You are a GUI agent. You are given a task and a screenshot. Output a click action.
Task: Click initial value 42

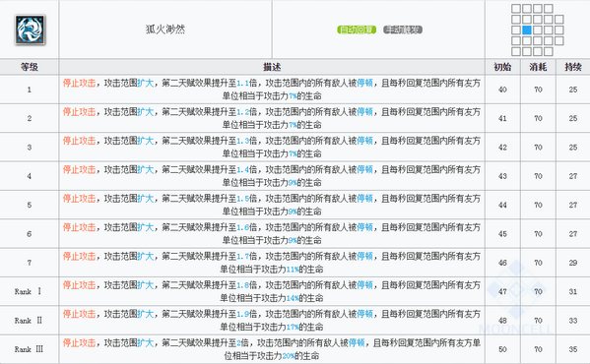[502, 148]
